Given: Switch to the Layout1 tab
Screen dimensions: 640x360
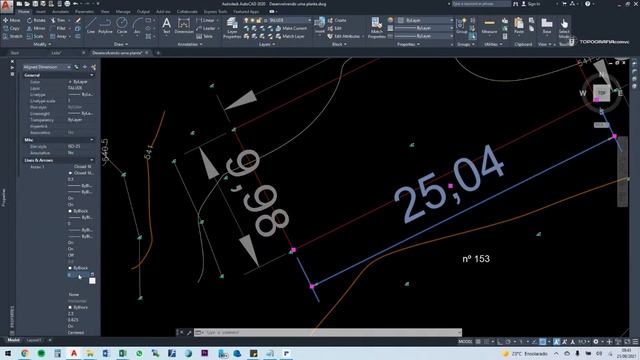Looking at the screenshot, I should 34,340.
